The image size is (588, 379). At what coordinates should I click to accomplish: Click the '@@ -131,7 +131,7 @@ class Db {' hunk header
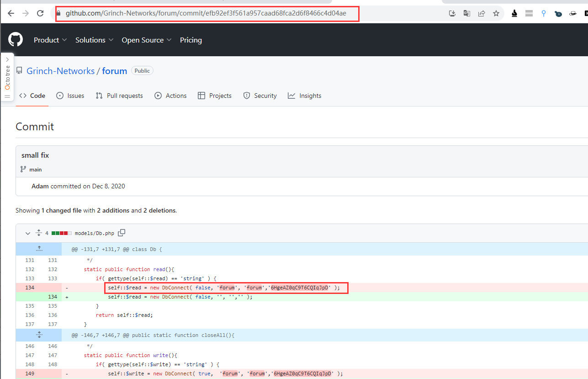click(117, 249)
